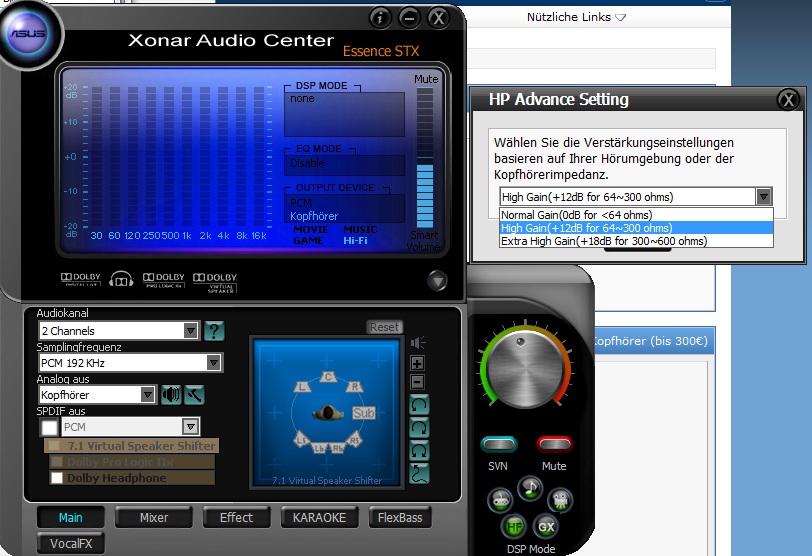Switch to the KARAOKE tab
Screen dimensions: 812x556
(x=319, y=517)
